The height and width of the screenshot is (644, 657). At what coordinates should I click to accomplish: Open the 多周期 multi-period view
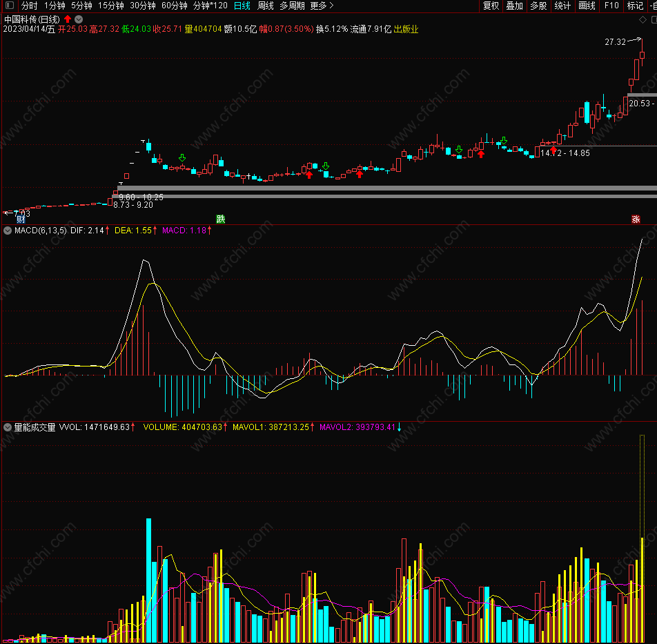[292, 6]
